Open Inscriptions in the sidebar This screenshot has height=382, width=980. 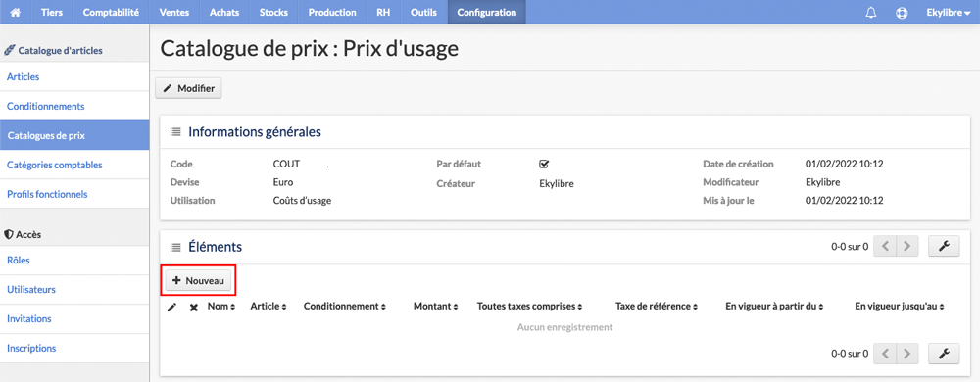coord(74,349)
